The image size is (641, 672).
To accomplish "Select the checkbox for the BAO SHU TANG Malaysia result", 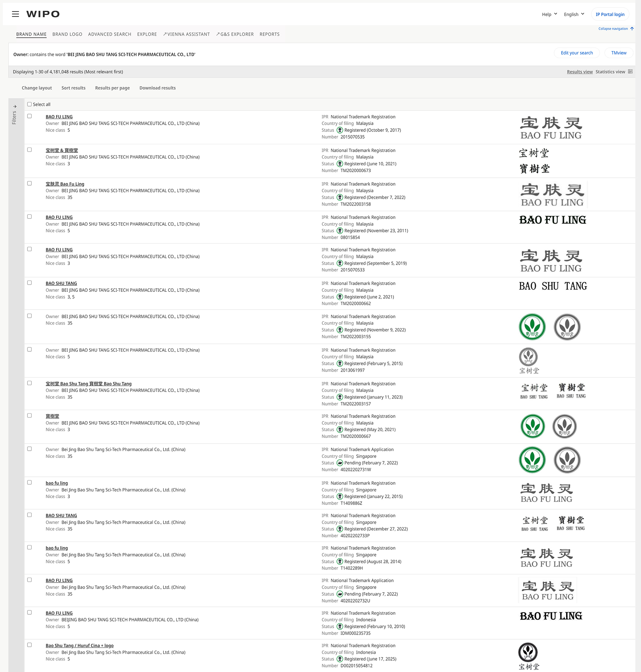I will (x=30, y=283).
